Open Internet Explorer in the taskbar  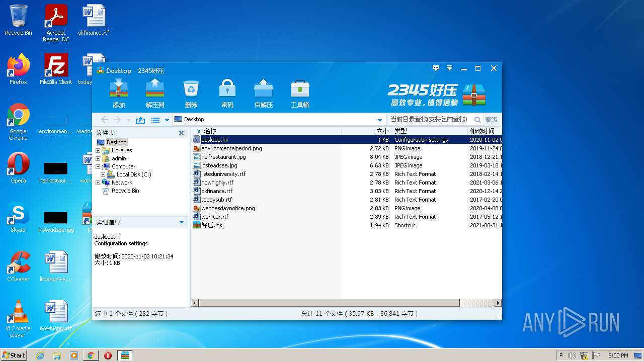40,355
